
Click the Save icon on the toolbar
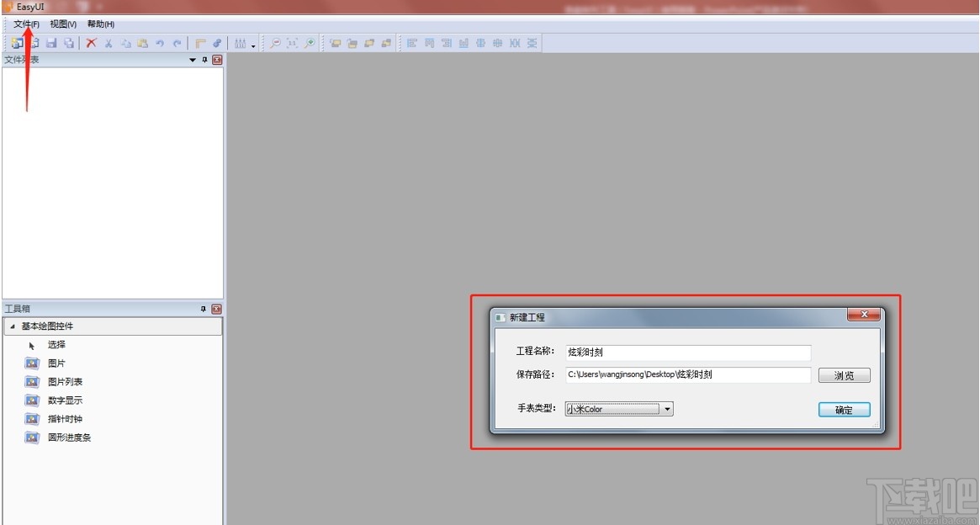(50, 43)
